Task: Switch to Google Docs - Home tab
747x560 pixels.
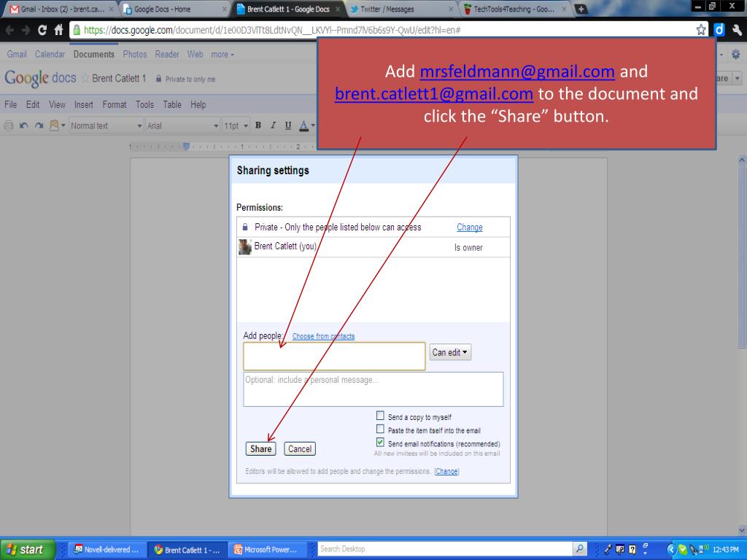Action: pyautogui.click(x=174, y=9)
